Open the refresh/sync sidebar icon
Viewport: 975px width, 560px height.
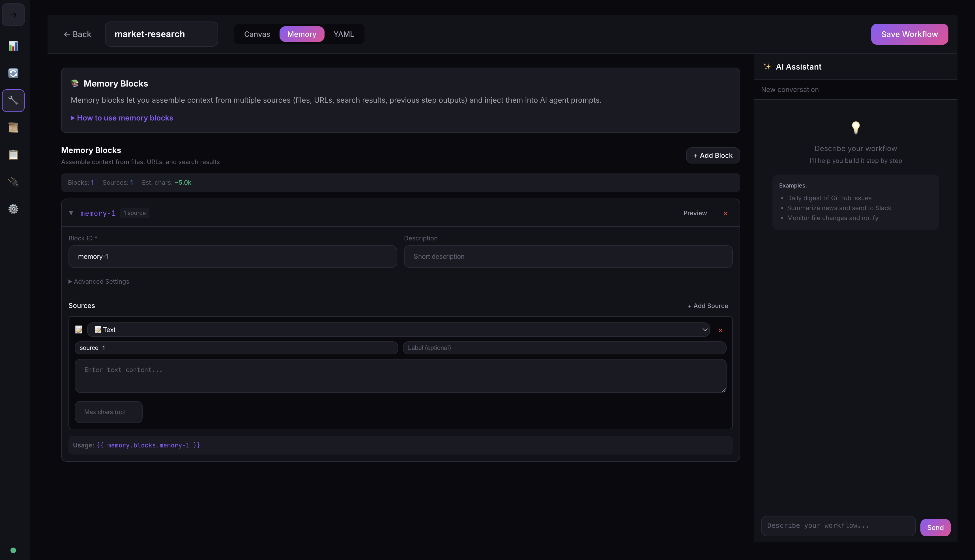click(x=13, y=73)
